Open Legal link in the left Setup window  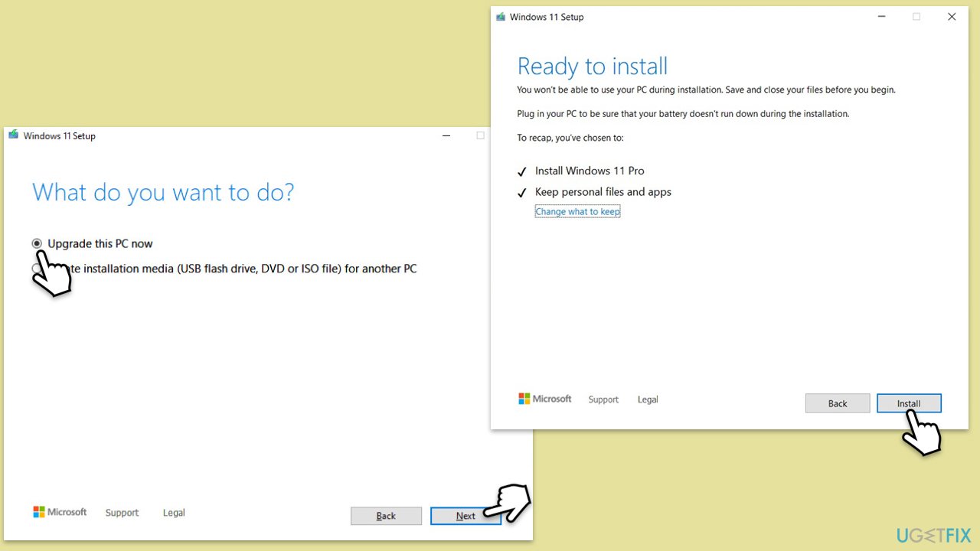pos(174,513)
